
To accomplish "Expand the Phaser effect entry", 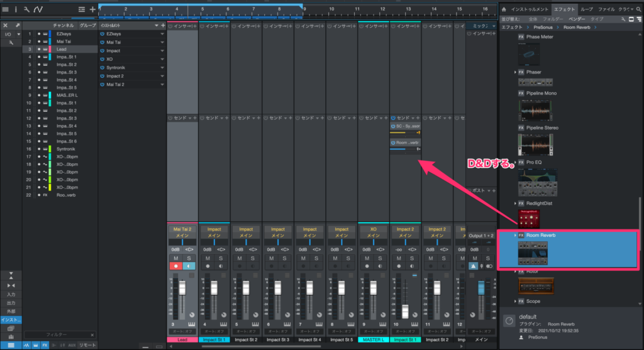I will point(516,72).
